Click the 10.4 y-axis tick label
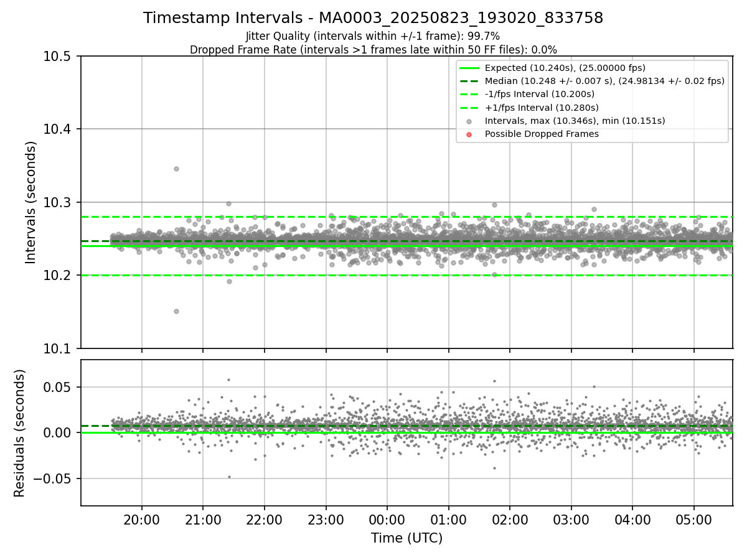Screen dimensions: 747x560 click(58, 129)
